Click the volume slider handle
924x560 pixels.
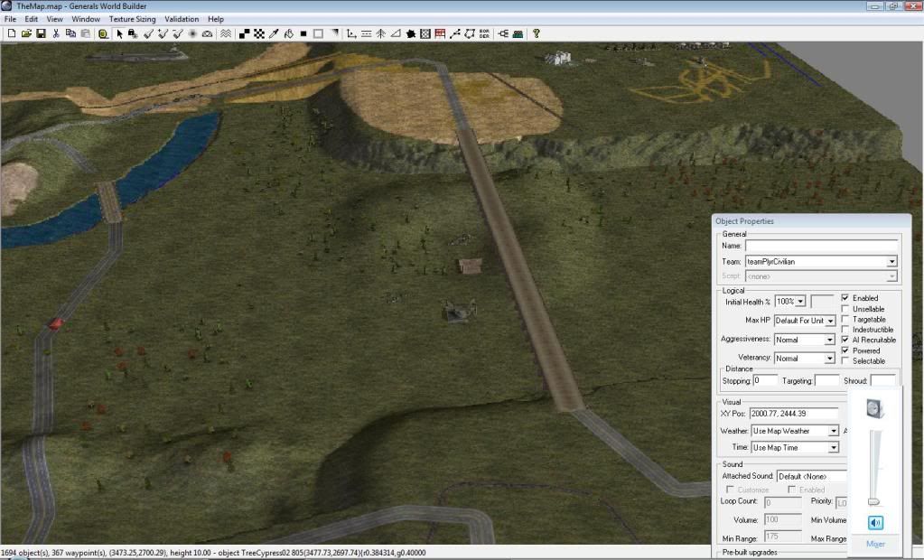click(873, 501)
